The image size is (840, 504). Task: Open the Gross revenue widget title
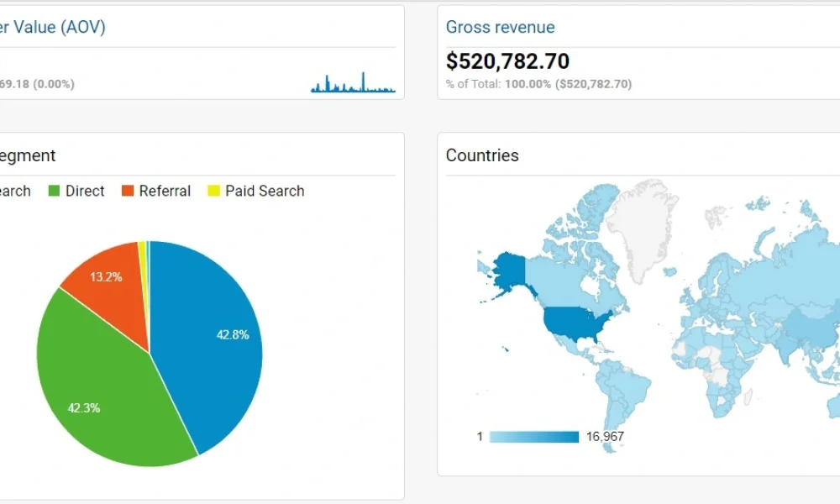(x=500, y=27)
